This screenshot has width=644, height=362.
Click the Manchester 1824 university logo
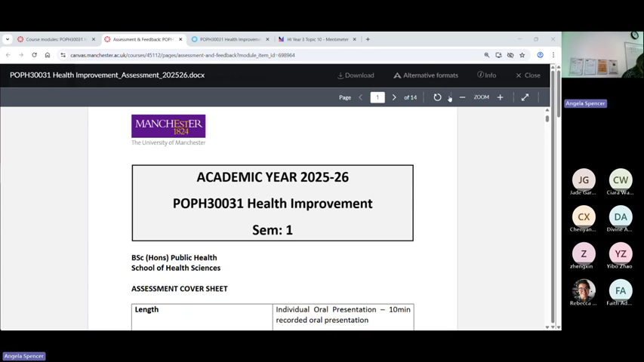tap(168, 126)
